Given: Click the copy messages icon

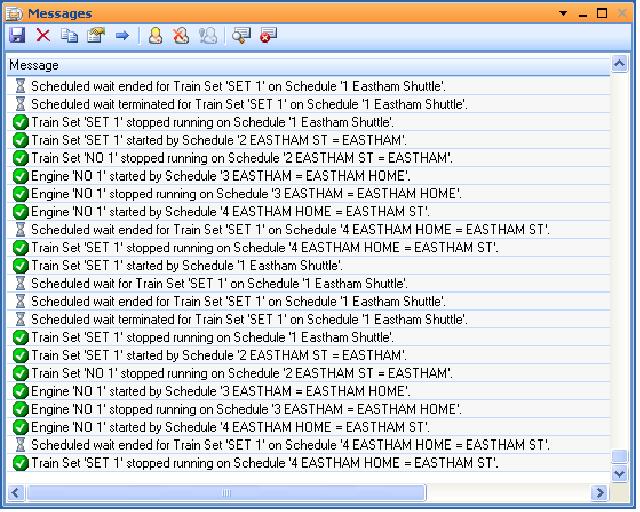Looking at the screenshot, I should pyautogui.click(x=69, y=36).
